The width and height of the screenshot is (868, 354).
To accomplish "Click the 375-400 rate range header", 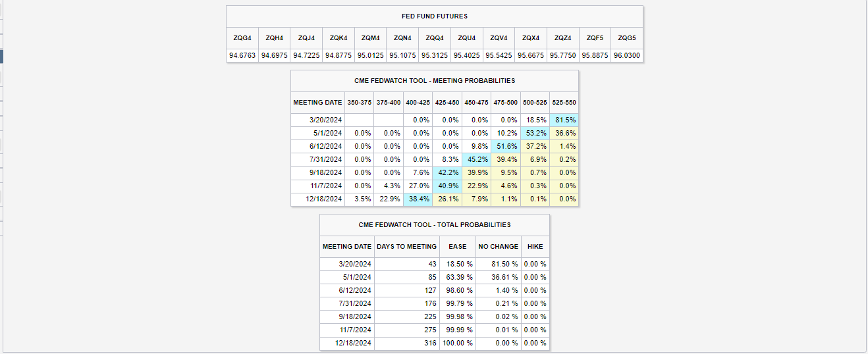I will tap(389, 103).
